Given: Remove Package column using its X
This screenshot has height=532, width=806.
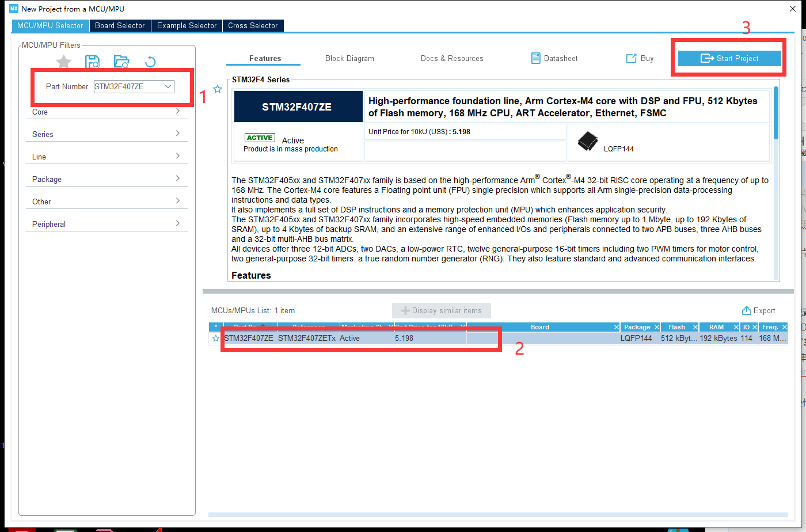Looking at the screenshot, I should 657,327.
